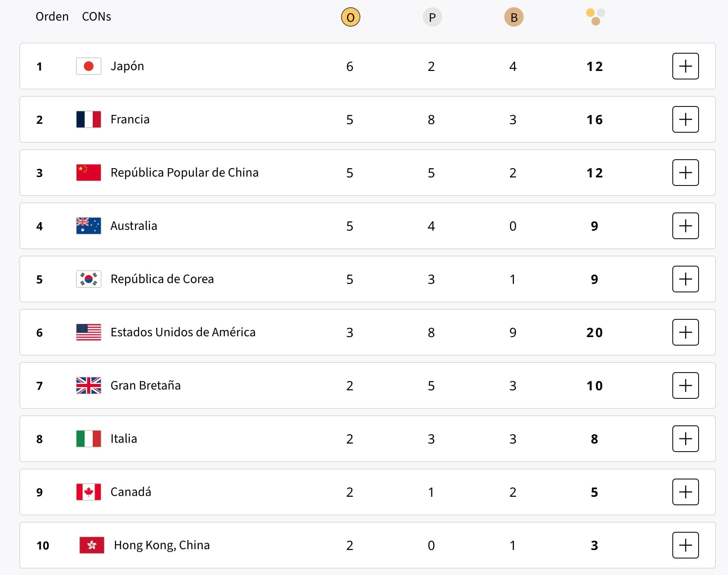Image resolution: width=728 pixels, height=575 pixels.
Task: Expand Estados Unidos de América row
Action: click(x=685, y=332)
